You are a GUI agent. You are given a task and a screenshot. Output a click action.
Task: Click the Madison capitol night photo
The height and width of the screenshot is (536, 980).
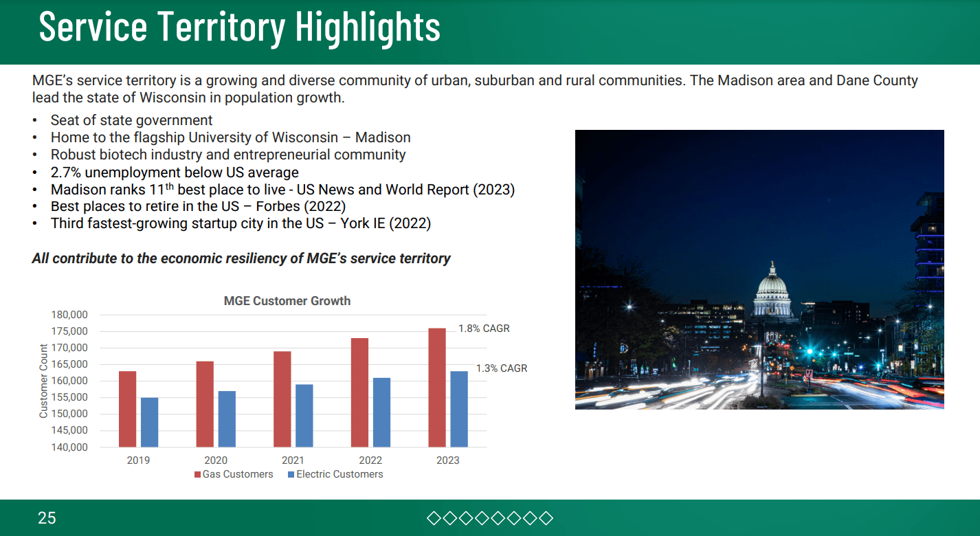pyautogui.click(x=759, y=271)
